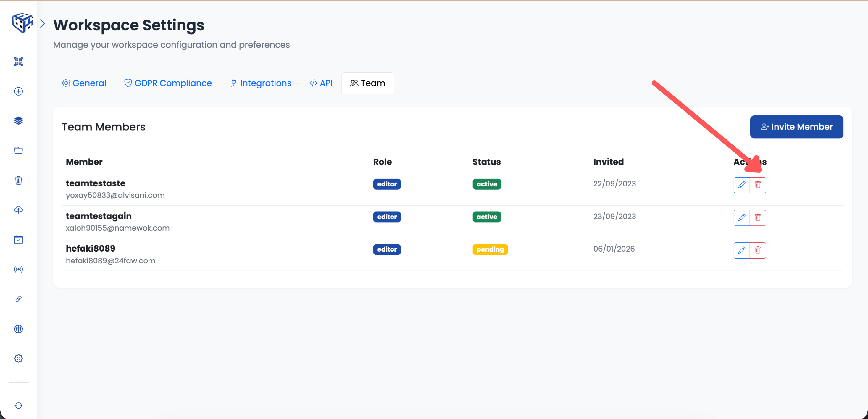
Task: Click the QR code icon in sidebar
Action: [19, 61]
